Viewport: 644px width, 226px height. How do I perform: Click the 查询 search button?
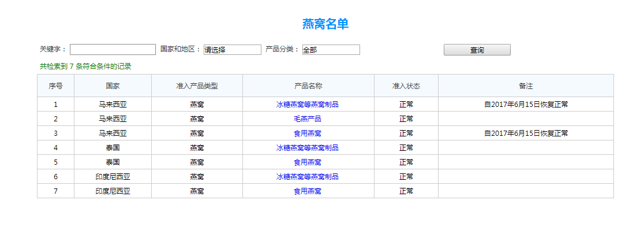(x=477, y=50)
